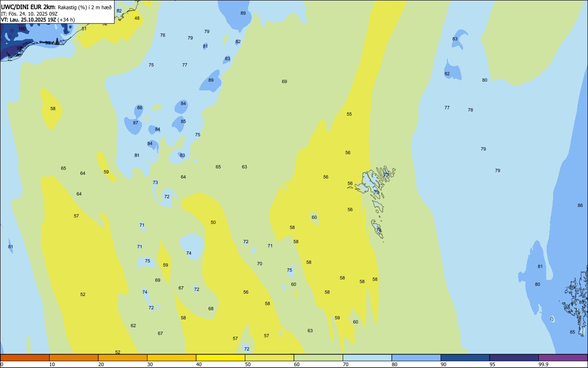Click the 90–95 dark blue legend swatch
Viewport: 588px width, 368px height.
[x=465, y=357]
